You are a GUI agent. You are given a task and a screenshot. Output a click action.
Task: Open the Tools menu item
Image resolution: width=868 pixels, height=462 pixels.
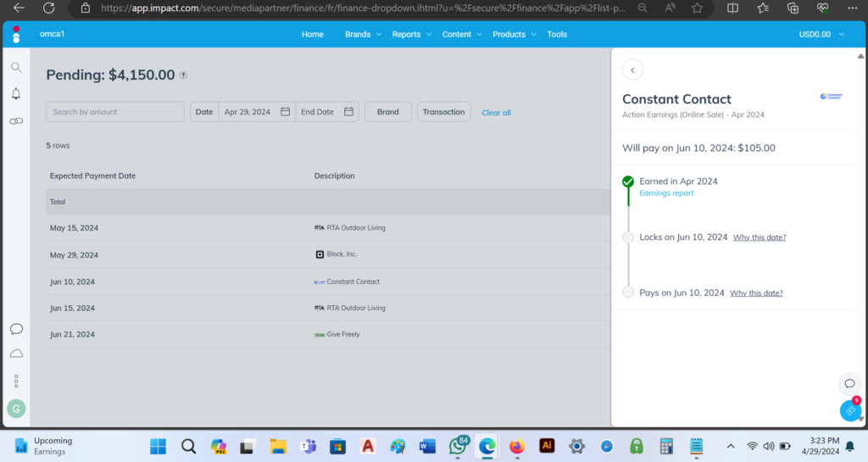[557, 35]
